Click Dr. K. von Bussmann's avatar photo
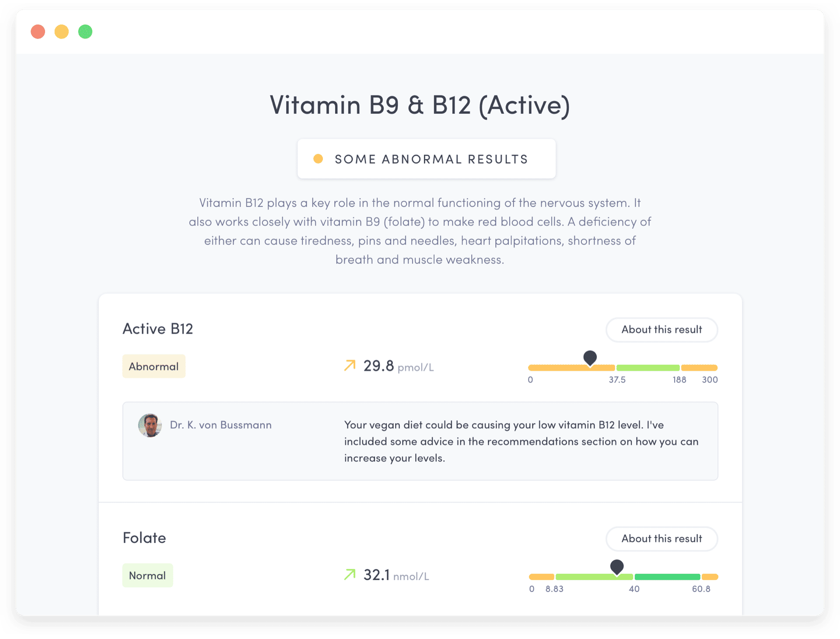The height and width of the screenshot is (639, 840). (x=150, y=425)
